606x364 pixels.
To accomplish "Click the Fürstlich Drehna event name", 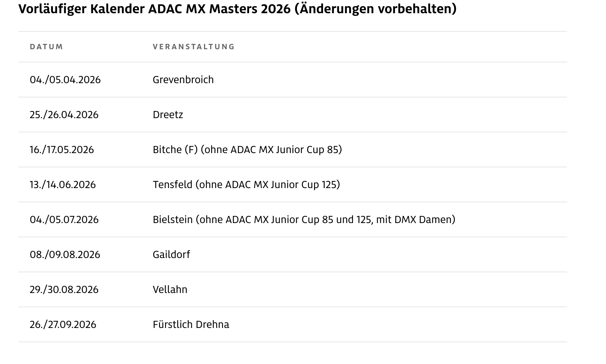I will (191, 324).
